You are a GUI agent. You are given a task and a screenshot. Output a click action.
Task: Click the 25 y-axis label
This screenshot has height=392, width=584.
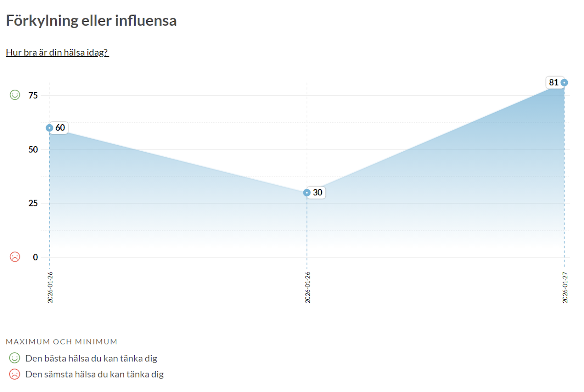pyautogui.click(x=33, y=203)
